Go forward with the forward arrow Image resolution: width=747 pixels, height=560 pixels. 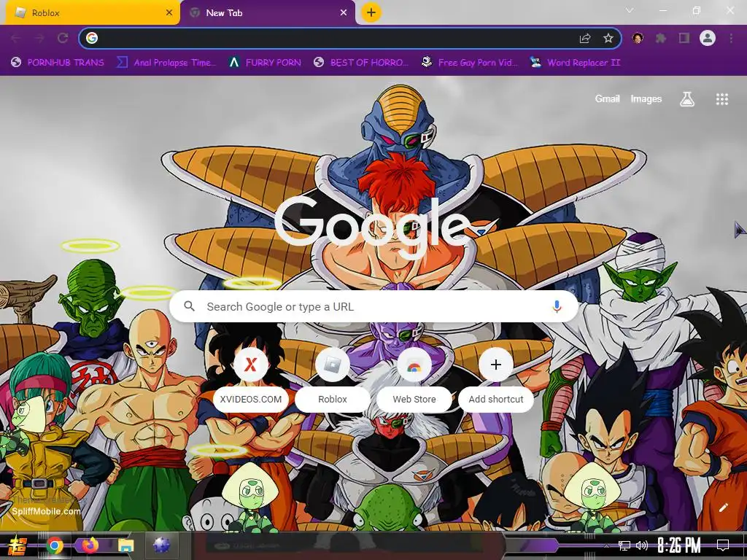[x=39, y=38]
